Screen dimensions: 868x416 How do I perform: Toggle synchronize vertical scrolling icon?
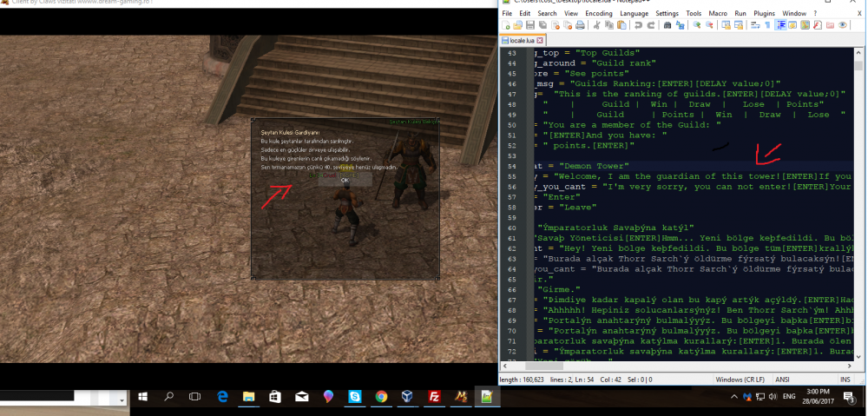pyautogui.click(x=726, y=25)
